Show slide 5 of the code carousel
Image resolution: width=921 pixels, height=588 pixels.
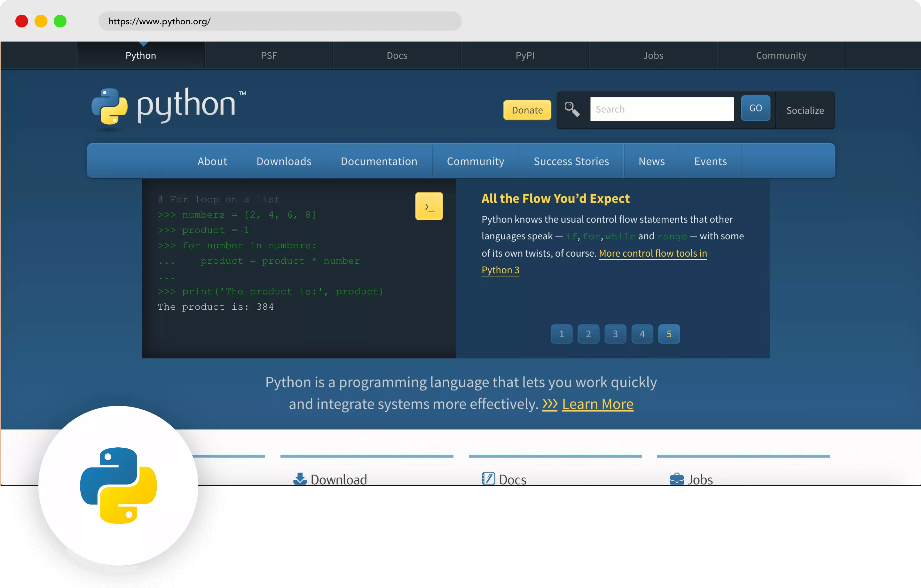[x=669, y=334]
